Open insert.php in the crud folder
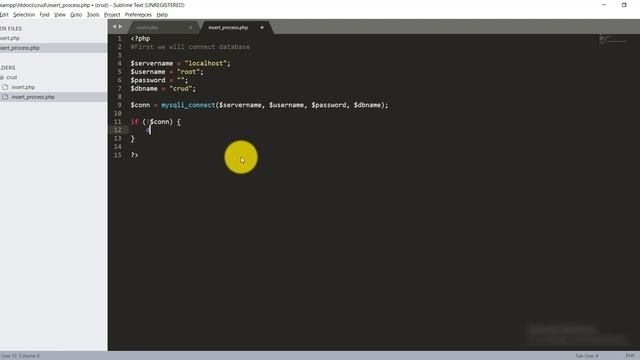 (x=23, y=87)
